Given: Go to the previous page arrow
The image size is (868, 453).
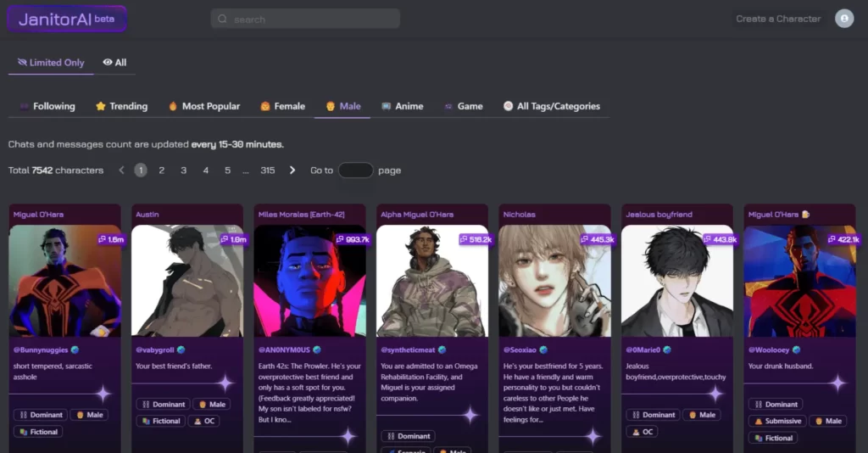Looking at the screenshot, I should pos(122,171).
